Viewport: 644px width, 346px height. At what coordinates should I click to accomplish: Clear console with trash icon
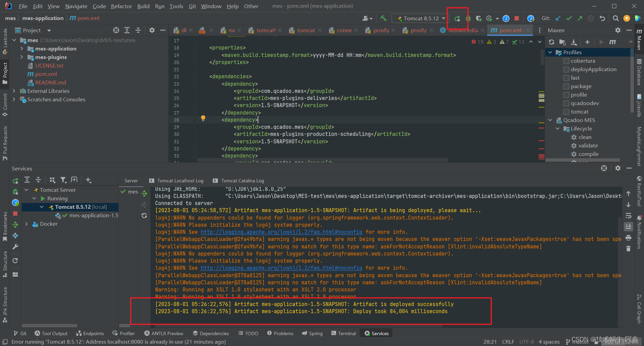pyautogui.click(x=628, y=249)
